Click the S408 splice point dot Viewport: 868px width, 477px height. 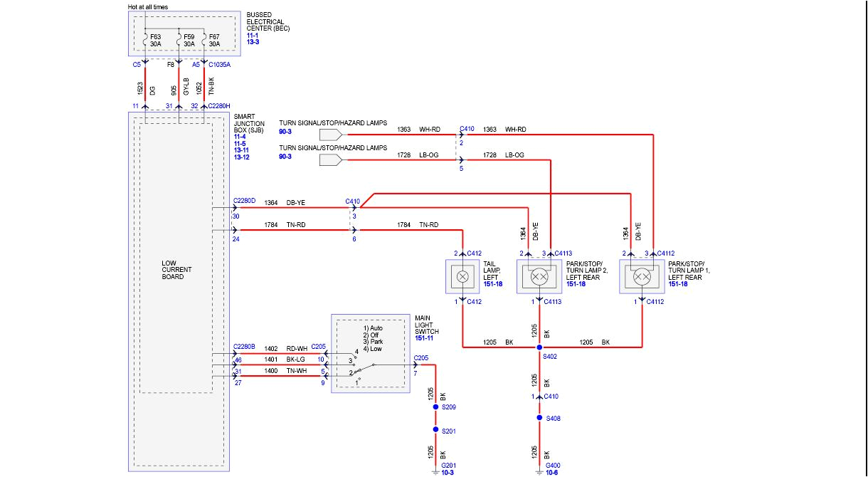click(539, 418)
